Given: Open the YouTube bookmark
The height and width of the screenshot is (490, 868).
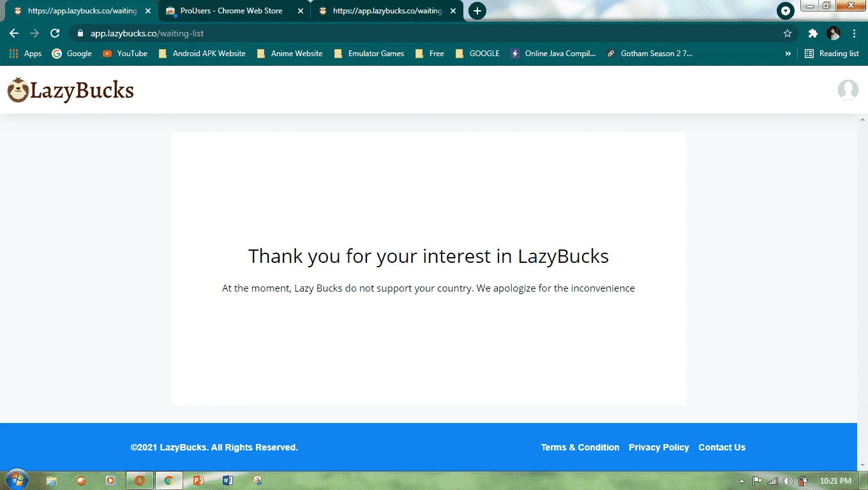Looking at the screenshot, I should click(125, 54).
